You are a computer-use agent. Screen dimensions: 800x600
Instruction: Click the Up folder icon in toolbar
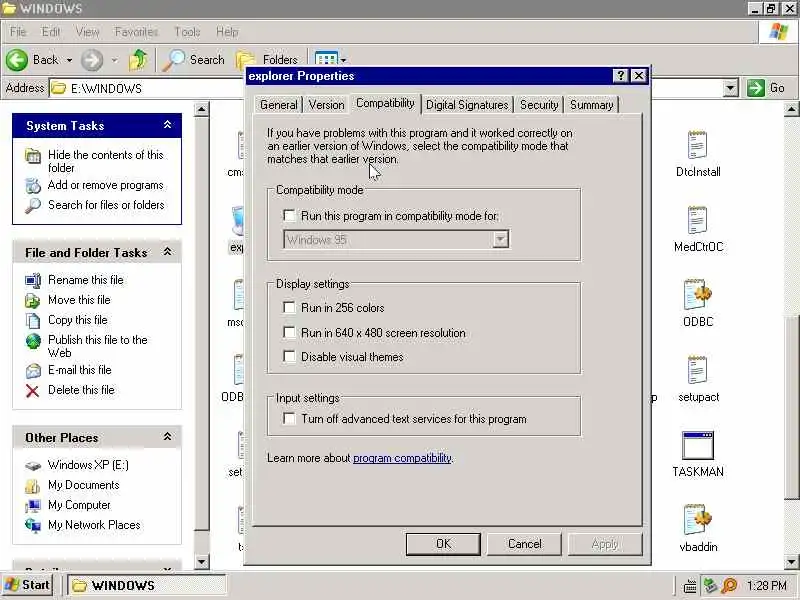tap(137, 60)
